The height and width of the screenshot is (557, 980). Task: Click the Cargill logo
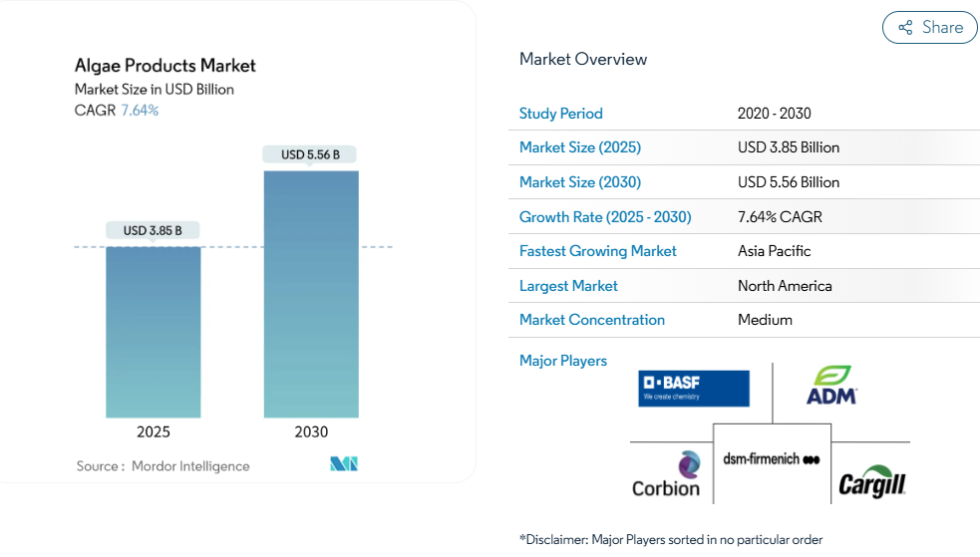pos(871,482)
